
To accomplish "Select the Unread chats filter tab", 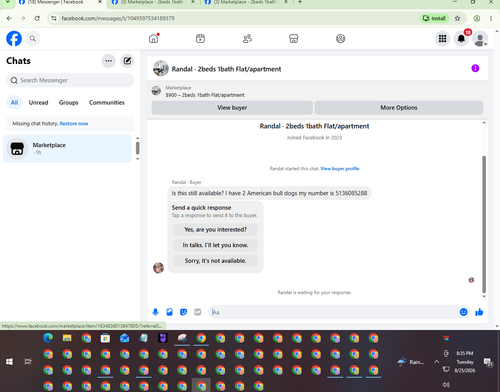I will (38, 102).
